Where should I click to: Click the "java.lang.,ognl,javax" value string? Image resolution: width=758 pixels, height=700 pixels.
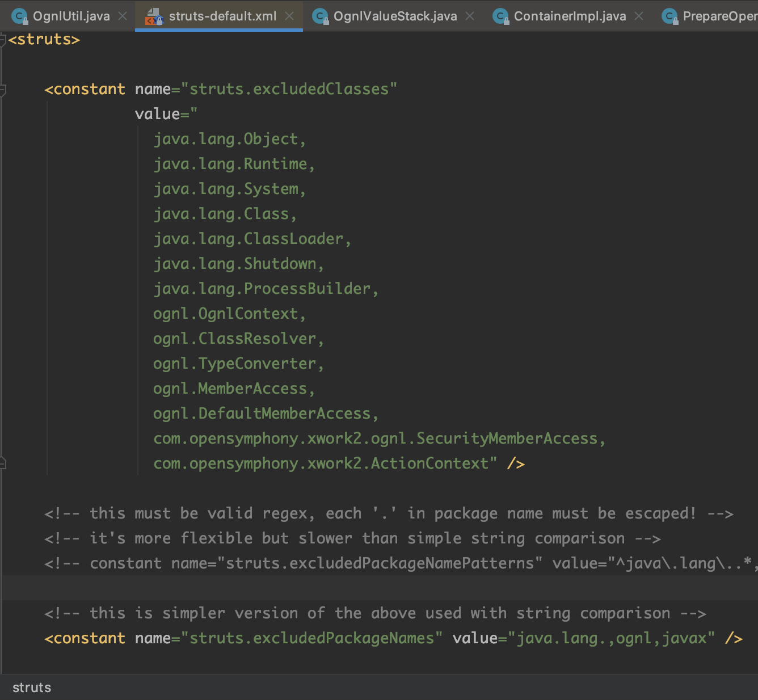(612, 638)
